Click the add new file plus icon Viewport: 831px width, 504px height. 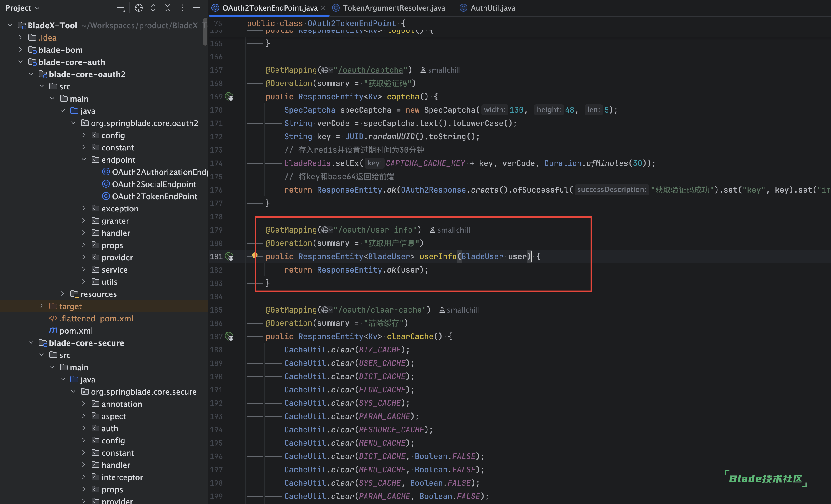120,8
